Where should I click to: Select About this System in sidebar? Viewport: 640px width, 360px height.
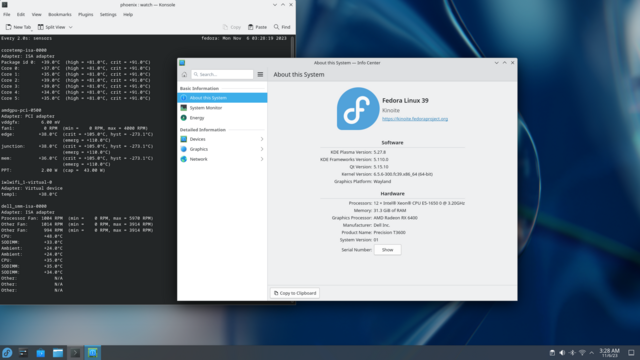pyautogui.click(x=222, y=98)
